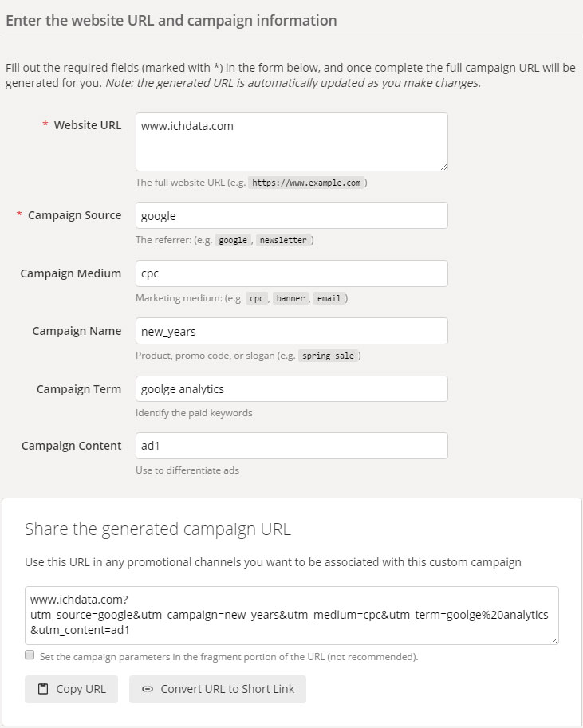Viewport: 583px width, 728px height.
Task: Click the Website URL textarea resize handle
Action: click(x=444, y=167)
